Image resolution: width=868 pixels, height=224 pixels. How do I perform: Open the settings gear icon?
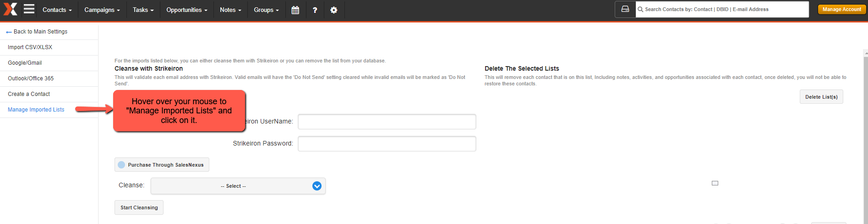(334, 10)
